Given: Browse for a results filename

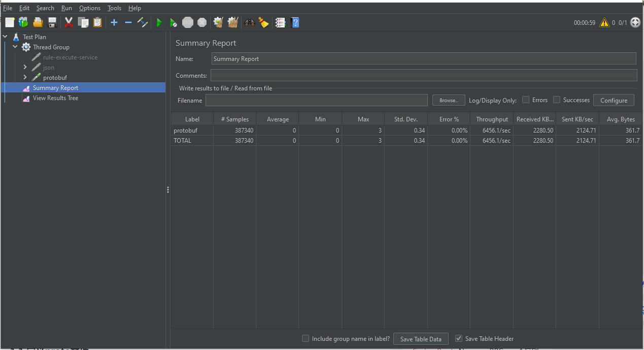Looking at the screenshot, I should 448,100.
